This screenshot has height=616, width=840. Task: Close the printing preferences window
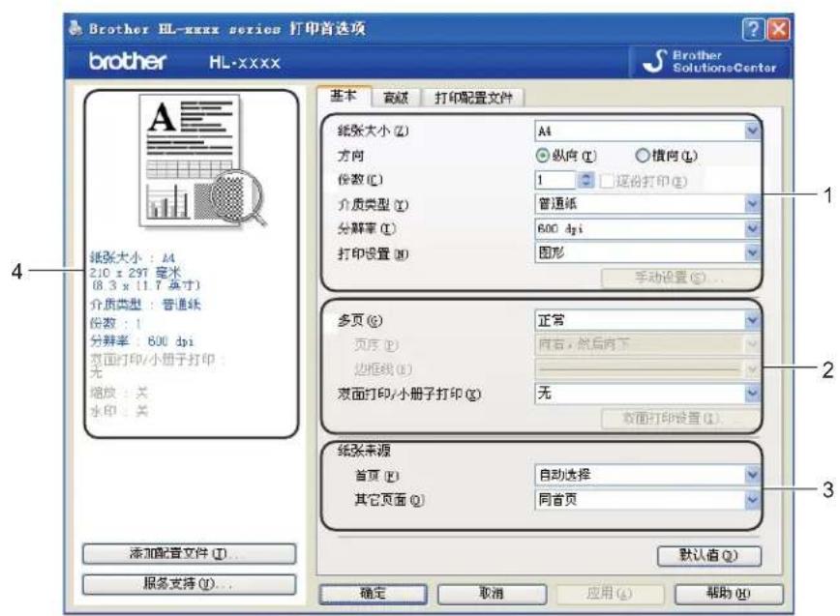[778, 29]
